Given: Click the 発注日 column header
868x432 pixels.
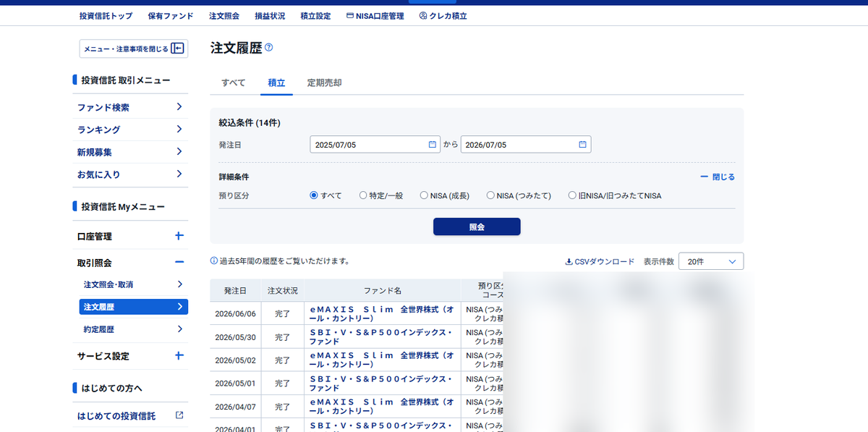Looking at the screenshot, I should tap(235, 290).
